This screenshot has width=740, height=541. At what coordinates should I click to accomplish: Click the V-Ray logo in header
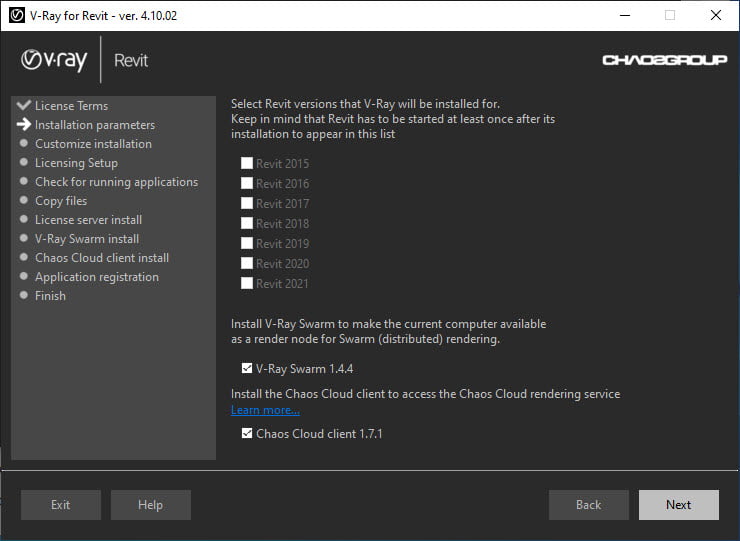(x=54, y=60)
